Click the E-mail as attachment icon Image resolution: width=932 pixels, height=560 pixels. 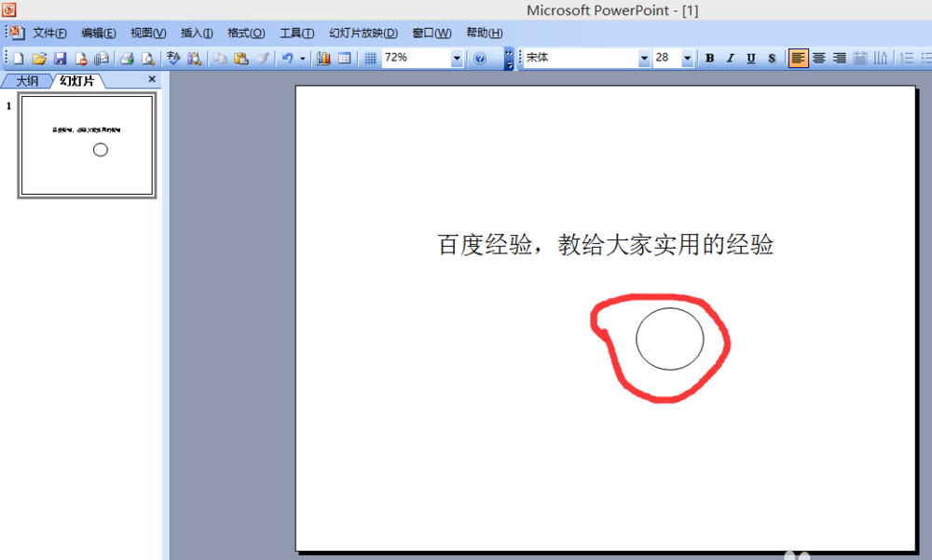[x=102, y=59]
